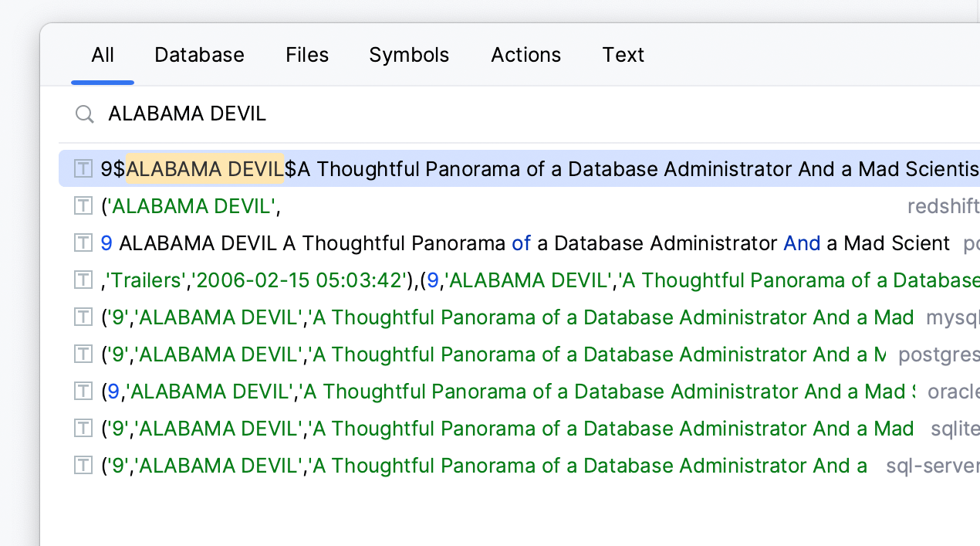980x546 pixels.
Task: Click text icon of the redshift result
Action: 83,205
